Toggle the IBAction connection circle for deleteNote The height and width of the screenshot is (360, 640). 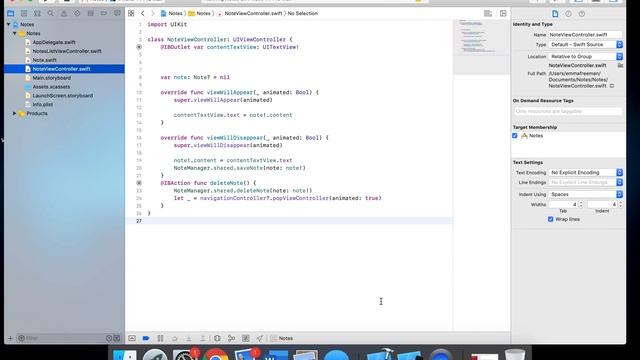[x=139, y=183]
